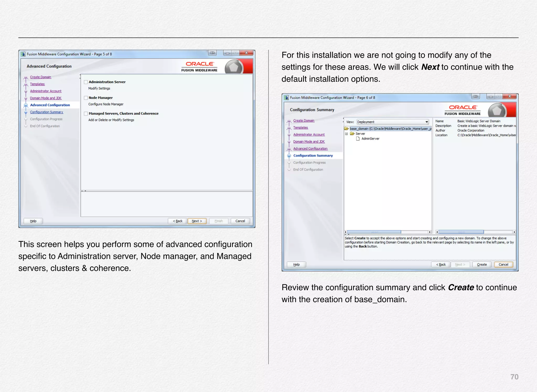Screen dimensions: 537x392
Task: Click the AdminServer document icon
Action: click(x=358, y=139)
